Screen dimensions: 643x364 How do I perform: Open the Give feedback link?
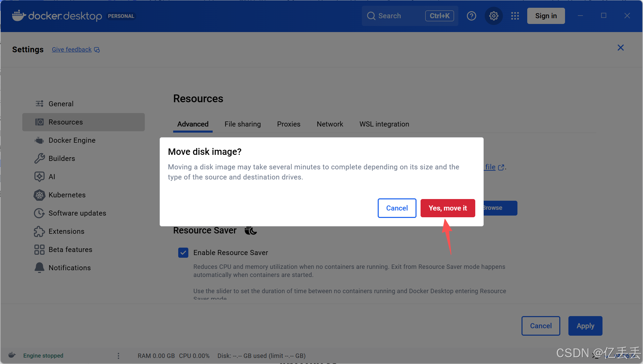(72, 50)
